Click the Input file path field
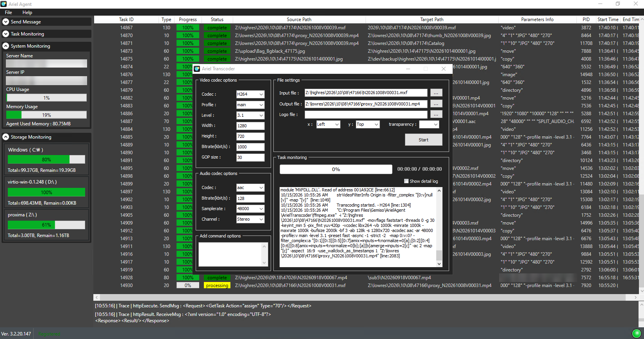644x339 pixels. [366, 93]
